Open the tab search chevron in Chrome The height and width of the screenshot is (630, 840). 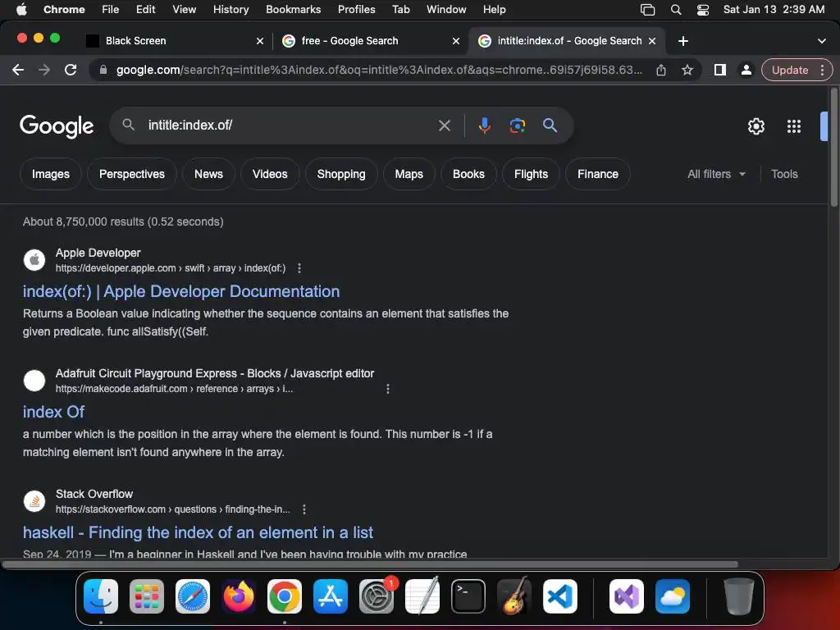tap(822, 41)
